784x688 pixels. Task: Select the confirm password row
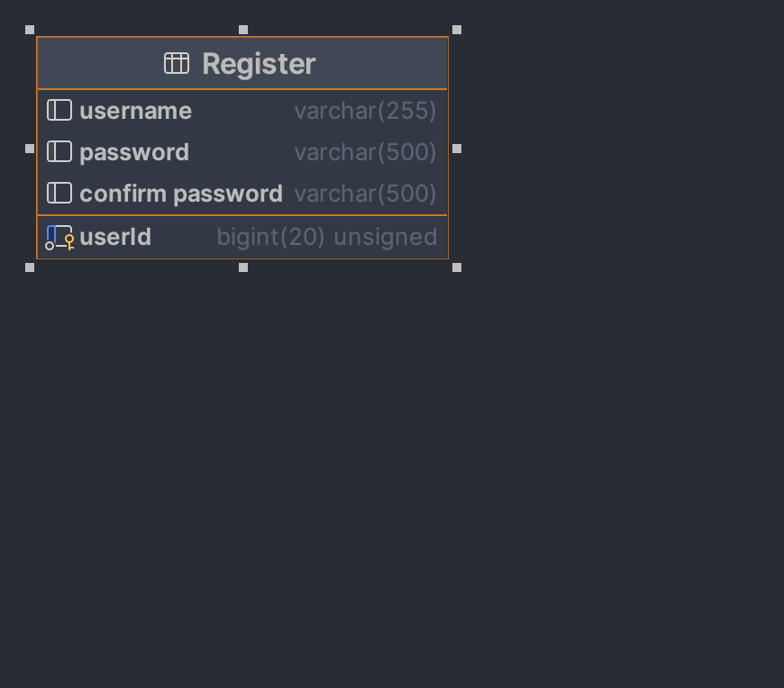180,193
